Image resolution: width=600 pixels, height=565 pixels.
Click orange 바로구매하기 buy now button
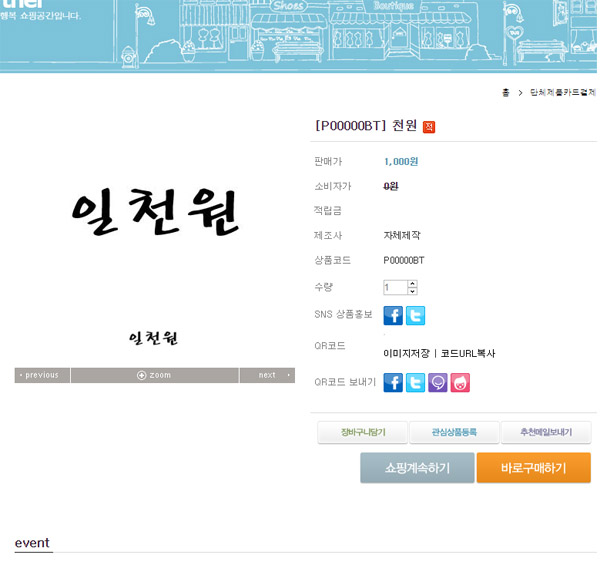[x=533, y=468]
